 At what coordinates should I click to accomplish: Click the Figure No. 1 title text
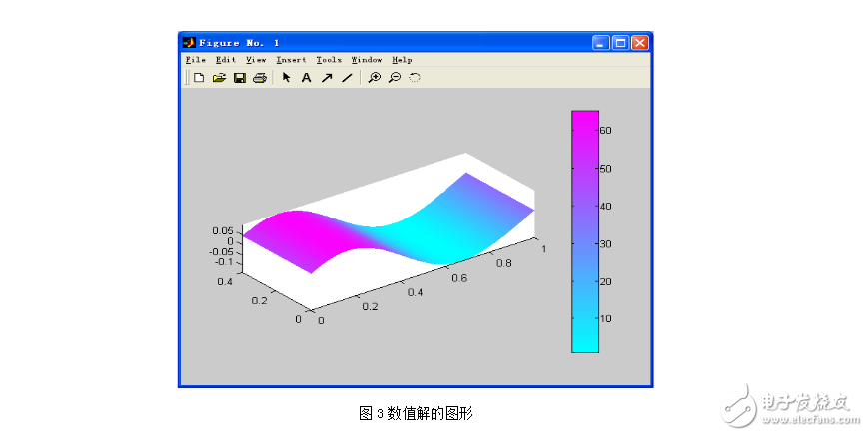click(x=239, y=43)
